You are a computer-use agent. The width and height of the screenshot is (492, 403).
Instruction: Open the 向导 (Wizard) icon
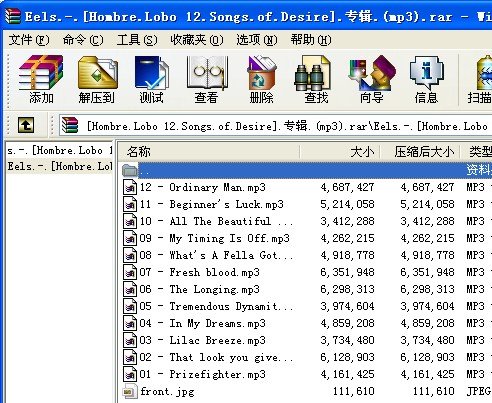pos(372,73)
